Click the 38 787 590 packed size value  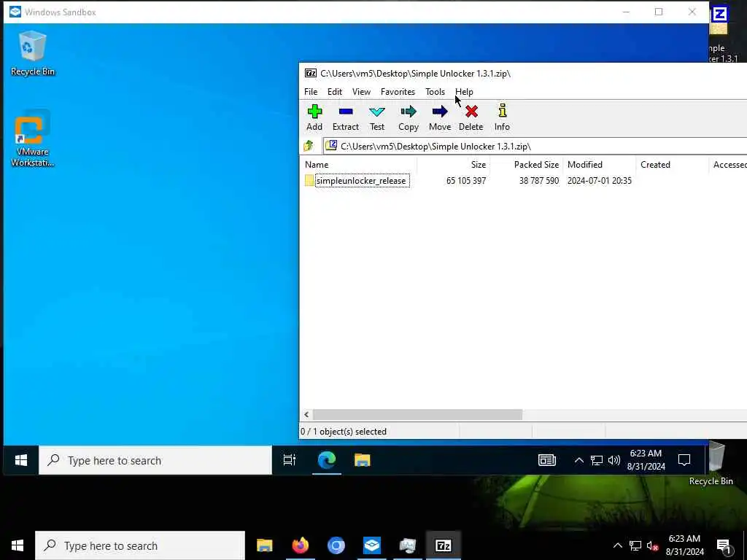539,181
